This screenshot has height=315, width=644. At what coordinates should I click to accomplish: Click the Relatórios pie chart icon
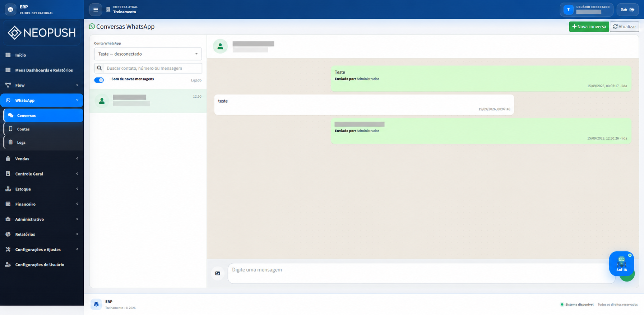(8, 234)
